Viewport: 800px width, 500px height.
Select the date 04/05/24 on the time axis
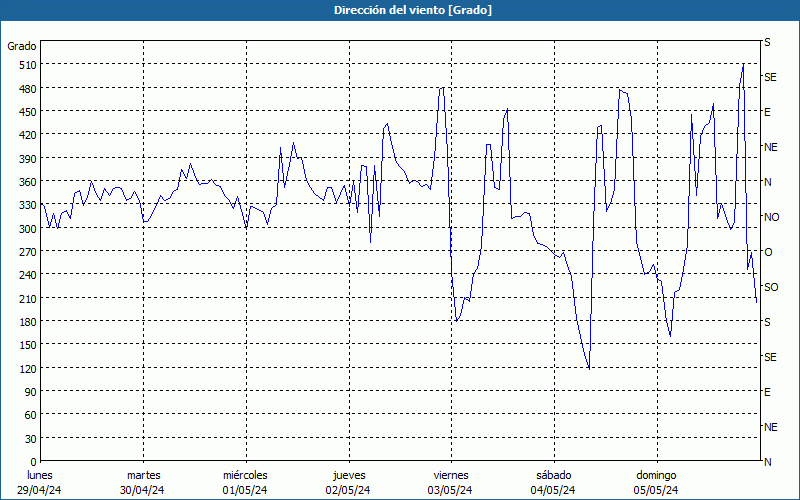[x=553, y=490]
